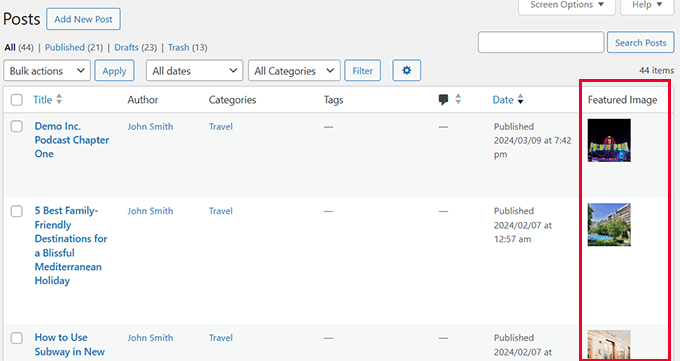Click the Date column header
Image resolution: width=680 pixels, height=361 pixels.
click(503, 99)
